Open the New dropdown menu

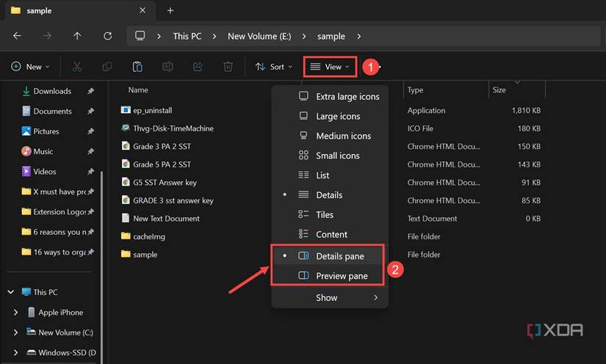click(31, 67)
